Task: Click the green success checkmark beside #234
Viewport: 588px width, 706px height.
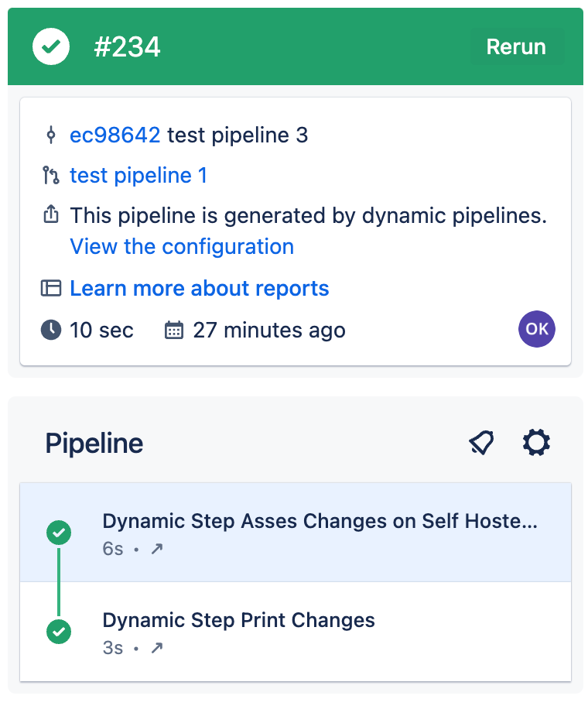Action: pyautogui.click(x=51, y=47)
